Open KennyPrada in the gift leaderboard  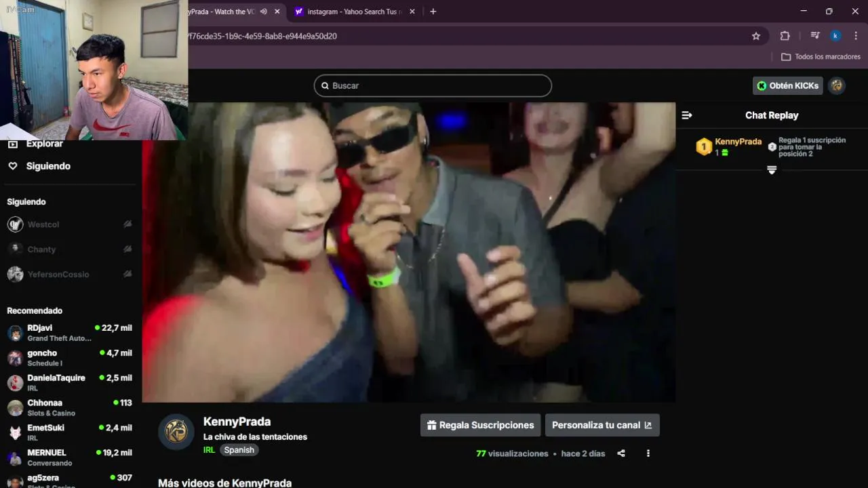pos(738,142)
